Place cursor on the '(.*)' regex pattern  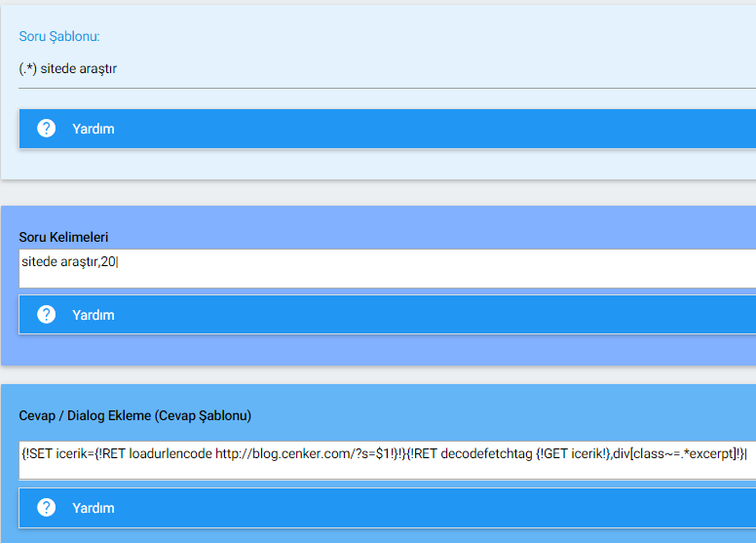tap(27, 69)
